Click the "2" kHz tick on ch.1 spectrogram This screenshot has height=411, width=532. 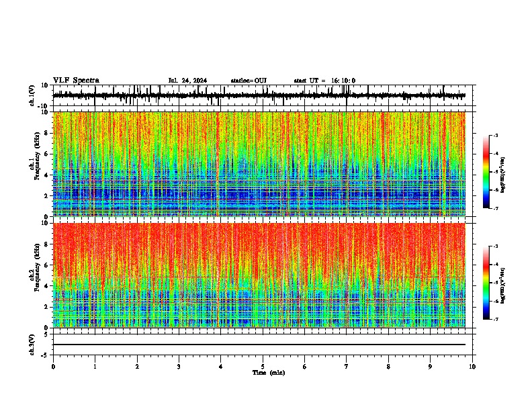46,195
